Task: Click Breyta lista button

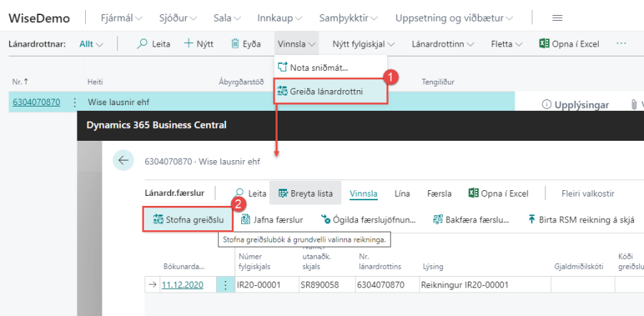Action: pos(305,193)
